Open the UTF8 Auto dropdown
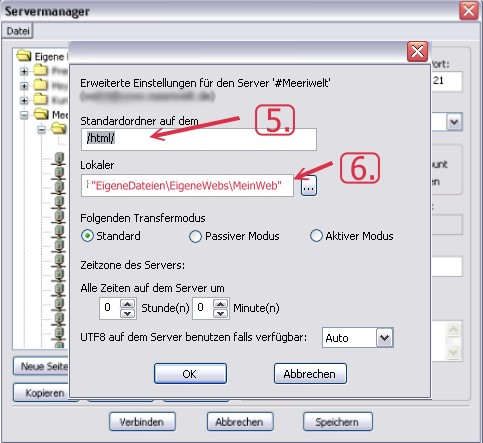 coord(385,338)
